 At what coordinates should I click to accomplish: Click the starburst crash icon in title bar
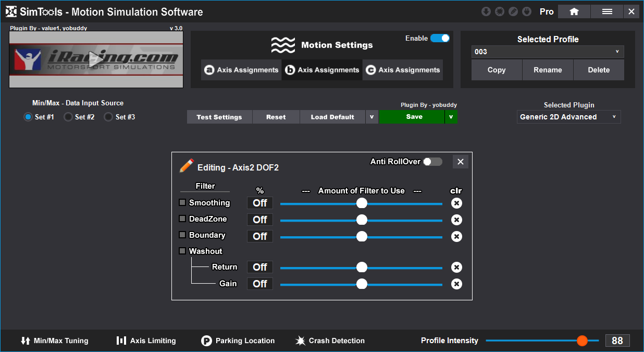500,11
